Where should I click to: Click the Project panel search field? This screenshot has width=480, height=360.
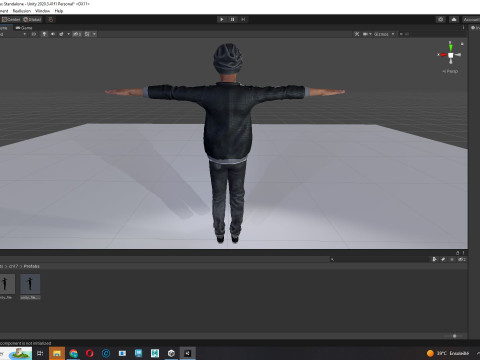tap(378, 259)
